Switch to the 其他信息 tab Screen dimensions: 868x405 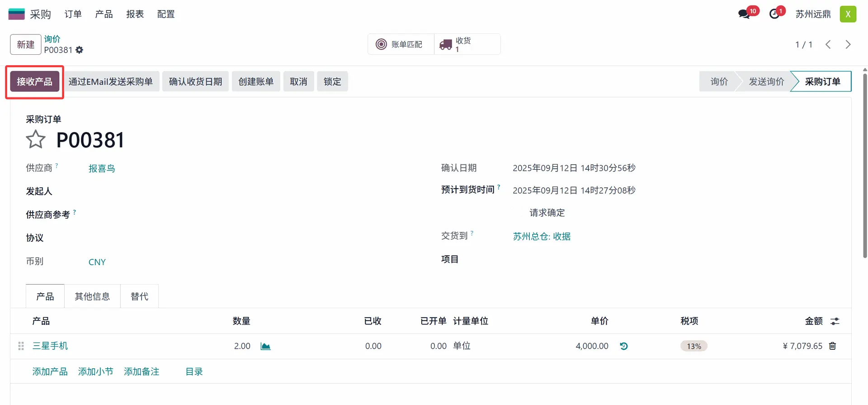92,296
